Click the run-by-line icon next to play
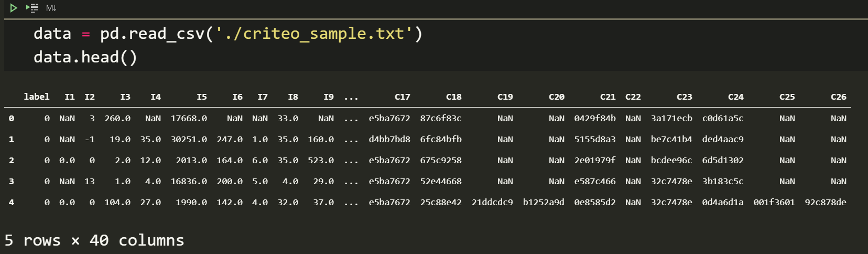 [x=32, y=8]
